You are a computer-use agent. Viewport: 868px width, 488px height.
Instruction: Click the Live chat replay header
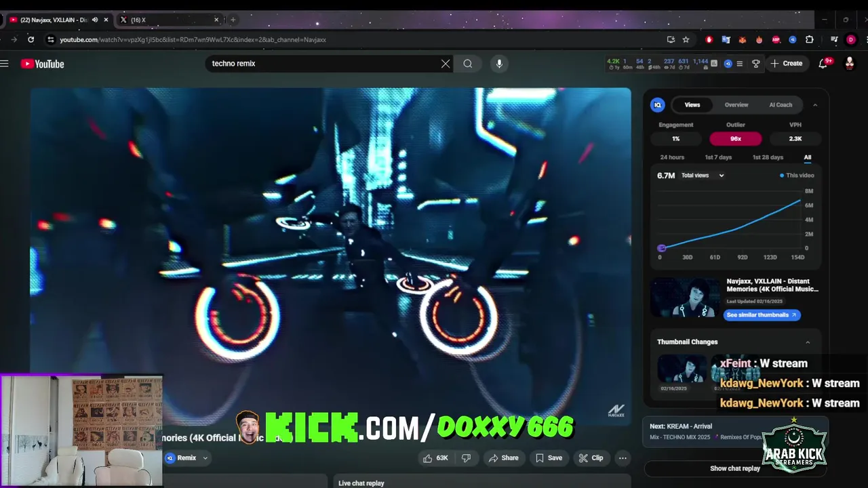(361, 483)
